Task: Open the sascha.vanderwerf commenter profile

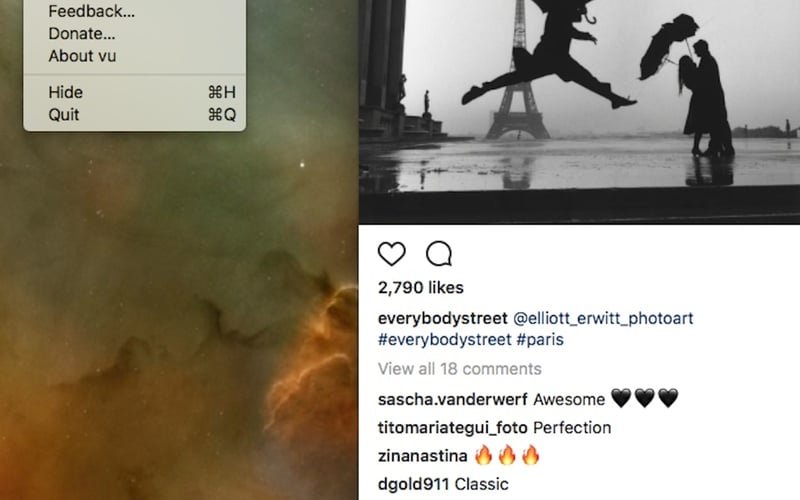Action: pyautogui.click(x=453, y=399)
